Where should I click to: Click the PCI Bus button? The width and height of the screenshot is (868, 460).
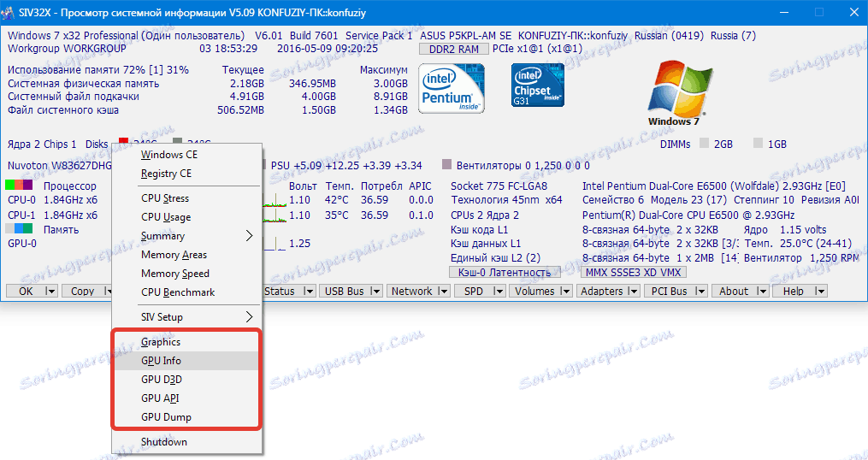click(670, 292)
